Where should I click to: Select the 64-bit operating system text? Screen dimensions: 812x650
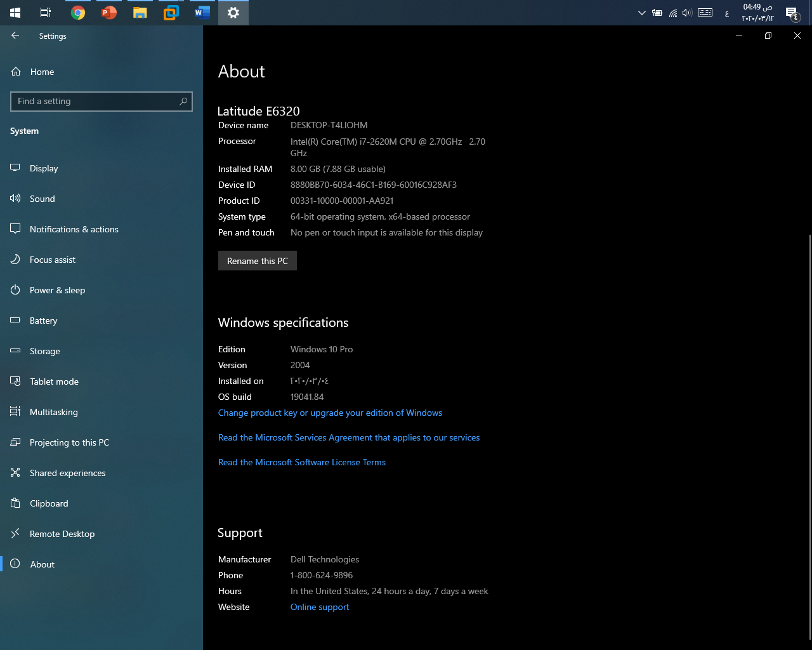(x=381, y=216)
